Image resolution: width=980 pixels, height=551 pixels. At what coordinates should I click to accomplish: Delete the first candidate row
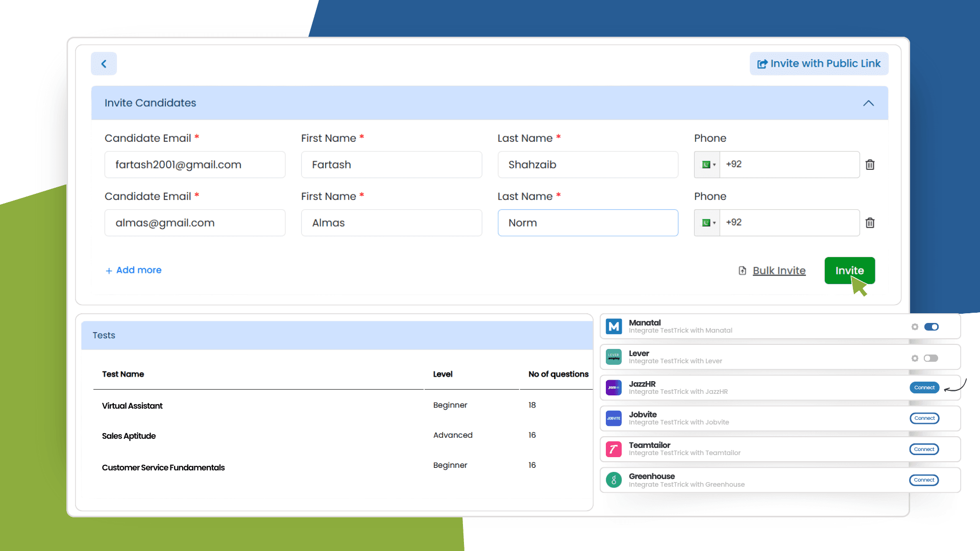[x=870, y=165]
